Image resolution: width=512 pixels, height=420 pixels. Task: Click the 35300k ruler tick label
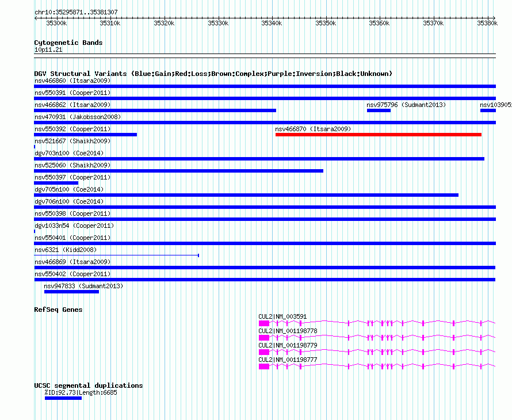pyautogui.click(x=56, y=23)
